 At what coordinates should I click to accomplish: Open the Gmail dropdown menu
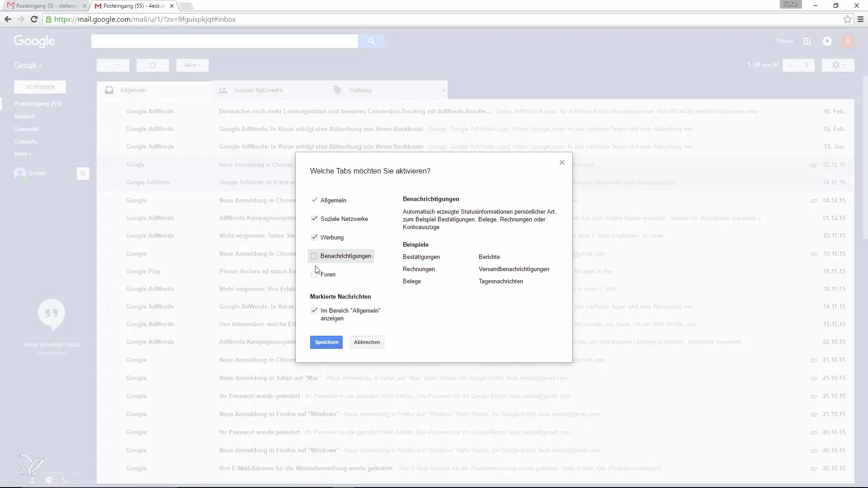(x=28, y=66)
